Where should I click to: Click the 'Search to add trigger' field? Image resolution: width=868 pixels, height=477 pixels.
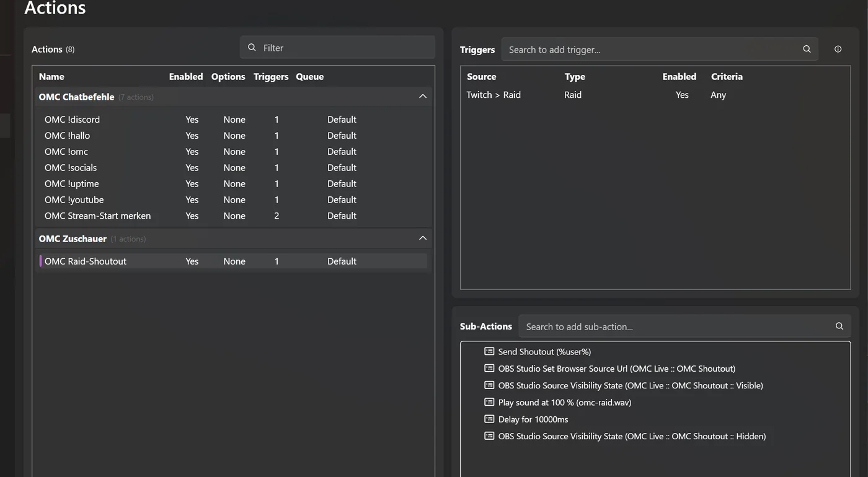click(660, 50)
